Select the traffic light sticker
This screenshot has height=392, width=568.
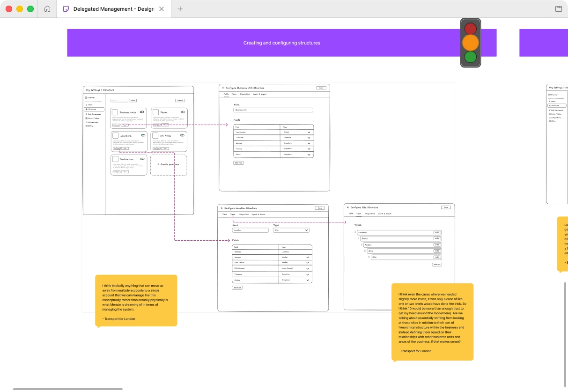click(x=471, y=43)
